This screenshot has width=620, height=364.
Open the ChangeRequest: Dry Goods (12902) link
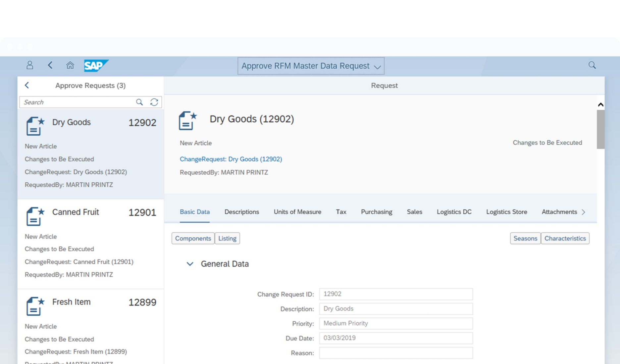pos(231,159)
